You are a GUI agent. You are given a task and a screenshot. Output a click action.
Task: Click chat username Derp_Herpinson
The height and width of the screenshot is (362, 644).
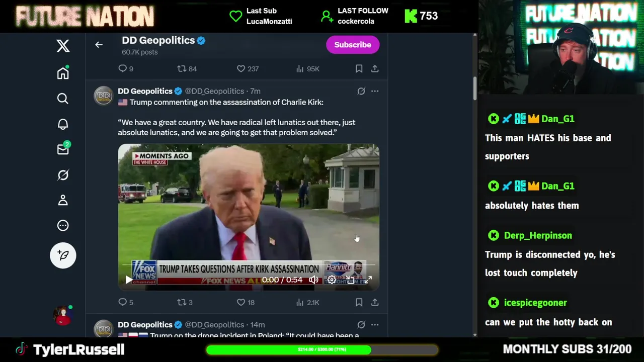[538, 235]
